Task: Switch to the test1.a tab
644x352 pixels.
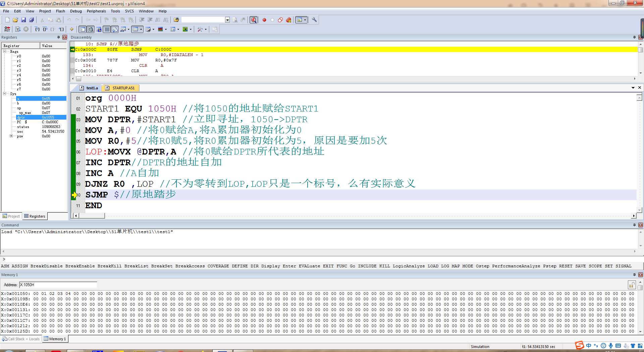Action: [89, 88]
